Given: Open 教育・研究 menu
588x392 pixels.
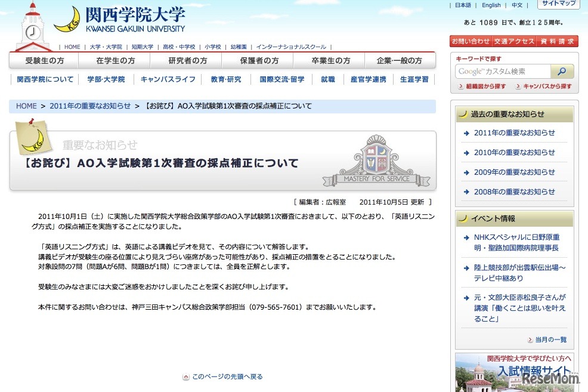Looking at the screenshot, I should (x=226, y=79).
